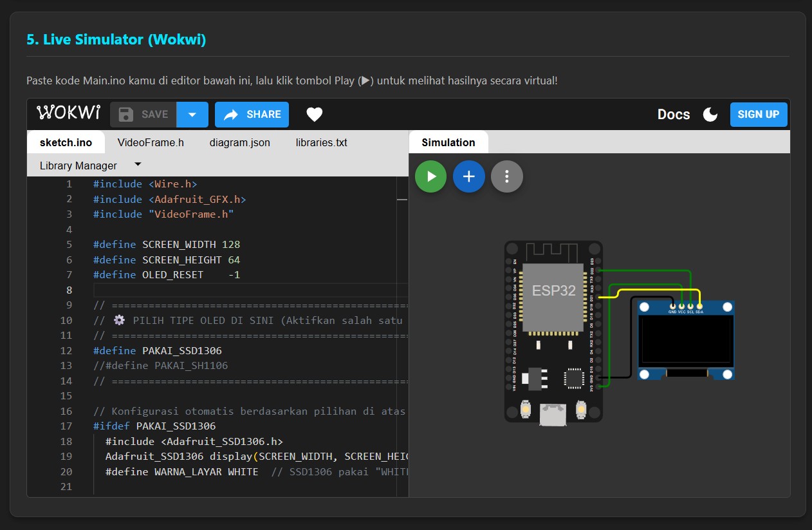The image size is (812, 530).
Task: Open the Docs link
Action: pos(674,115)
